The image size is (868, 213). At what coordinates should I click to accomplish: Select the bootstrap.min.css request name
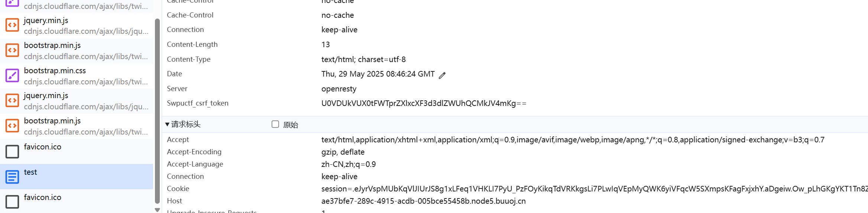[x=55, y=71]
